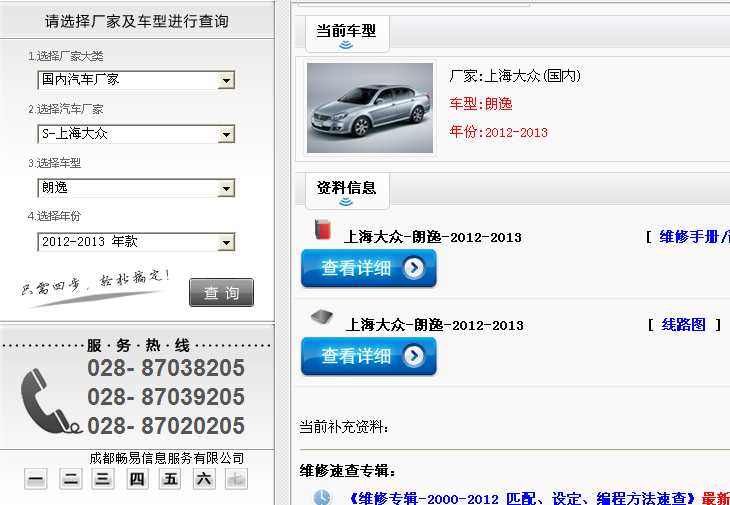Click the 二 day button
The image size is (730, 505).
(x=71, y=479)
